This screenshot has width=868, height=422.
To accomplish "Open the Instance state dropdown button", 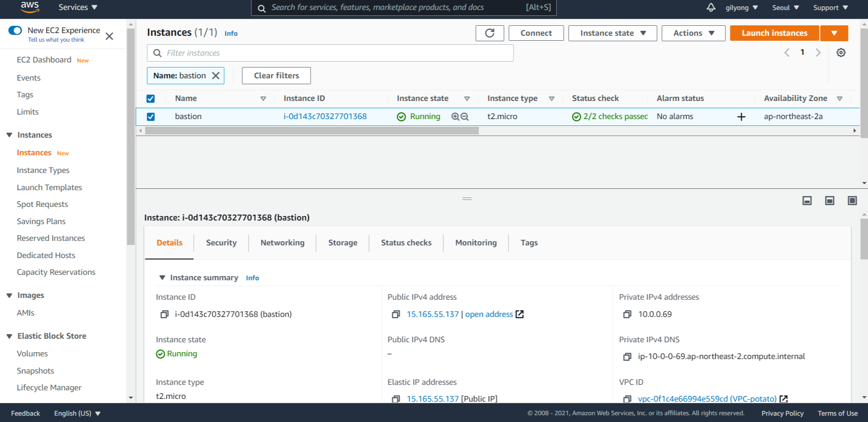I will (613, 33).
